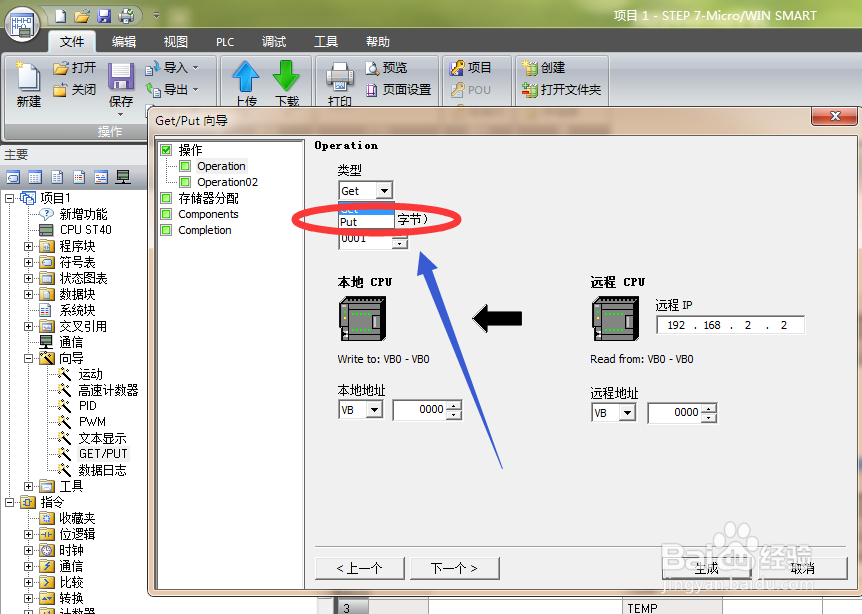Toggle the Components checkbox
Image resolution: width=862 pixels, height=614 pixels.
pos(166,214)
